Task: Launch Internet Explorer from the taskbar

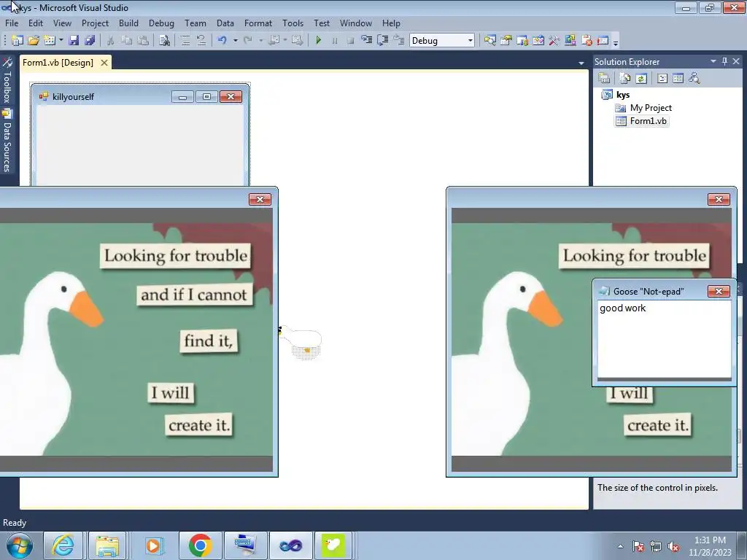Action: point(63,545)
